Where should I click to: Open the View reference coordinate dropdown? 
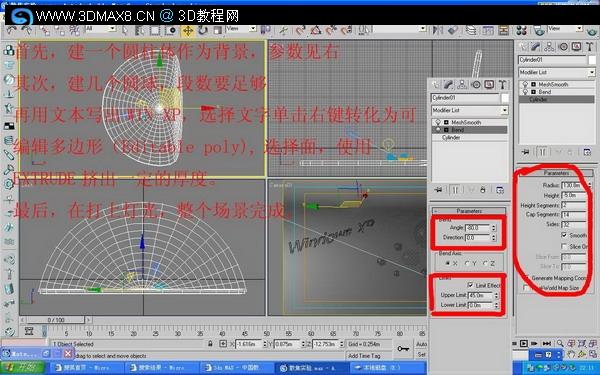tap(253, 29)
